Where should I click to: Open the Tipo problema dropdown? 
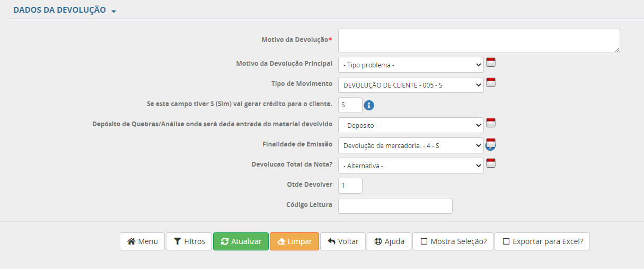point(411,65)
